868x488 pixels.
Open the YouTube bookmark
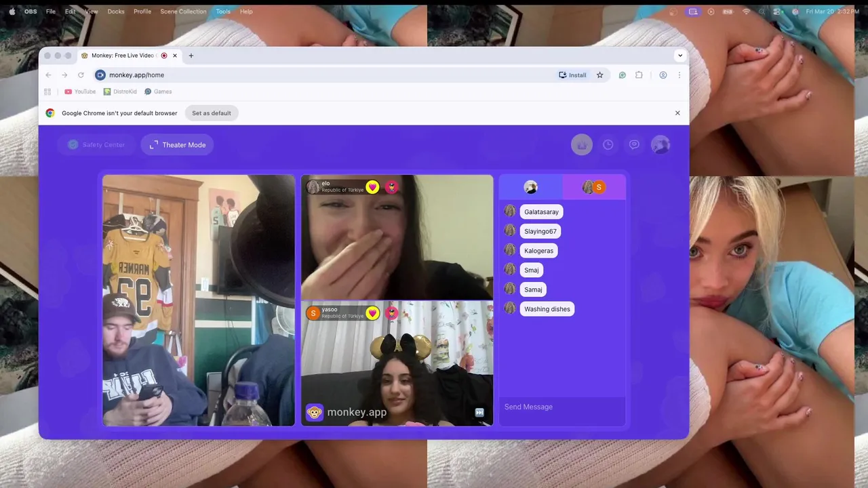[x=80, y=91]
